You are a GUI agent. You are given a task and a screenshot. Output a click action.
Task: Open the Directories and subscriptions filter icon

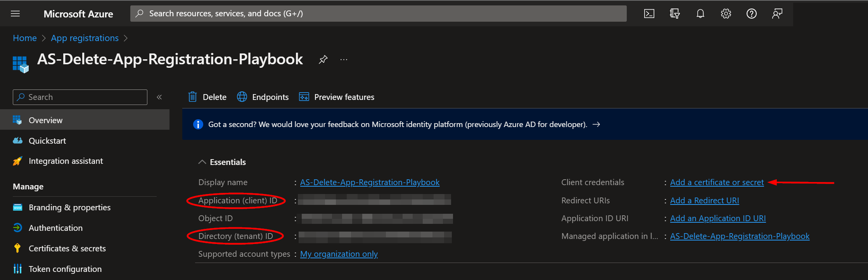(674, 14)
